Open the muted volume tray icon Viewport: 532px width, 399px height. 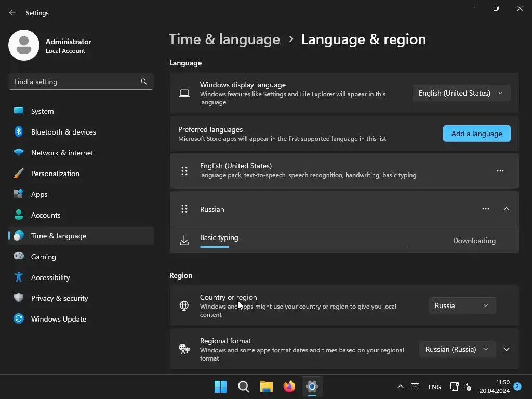click(x=467, y=387)
